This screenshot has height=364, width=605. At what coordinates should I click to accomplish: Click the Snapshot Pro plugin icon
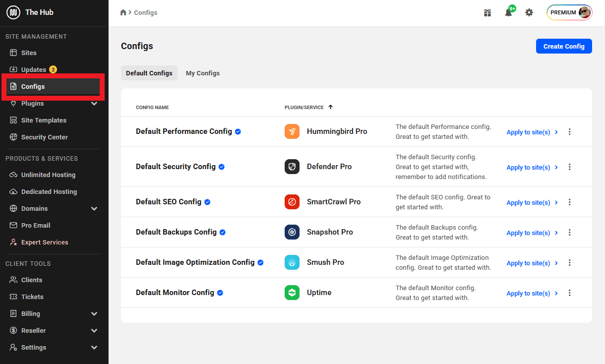[x=292, y=232]
